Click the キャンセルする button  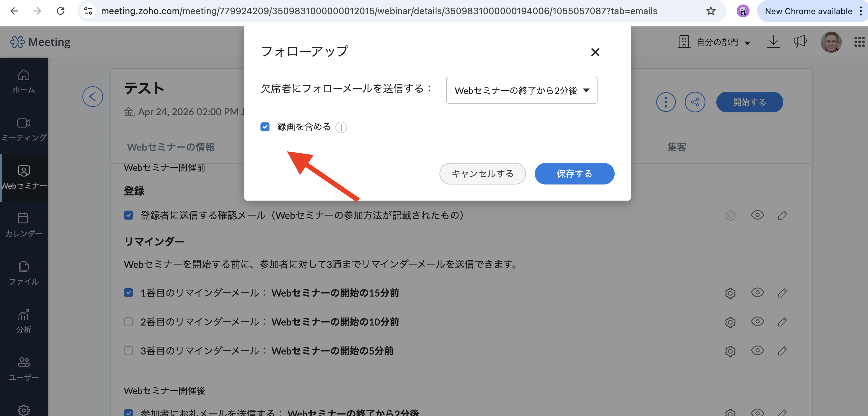pos(482,174)
